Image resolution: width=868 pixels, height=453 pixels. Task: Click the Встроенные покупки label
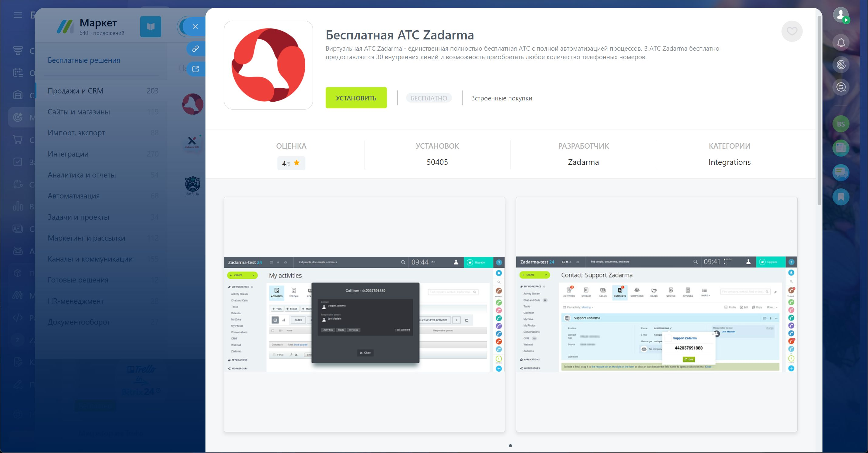(501, 98)
